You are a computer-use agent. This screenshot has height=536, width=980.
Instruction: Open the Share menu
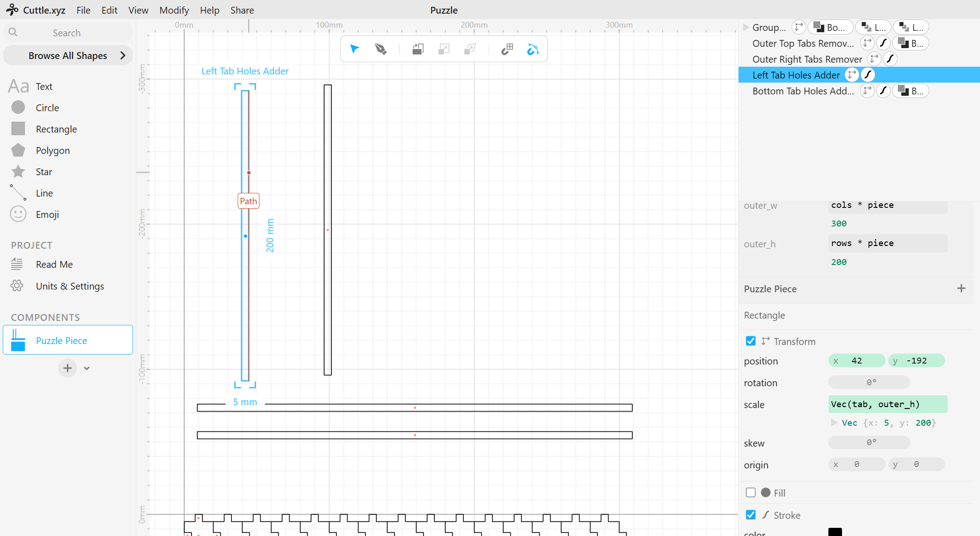242,10
